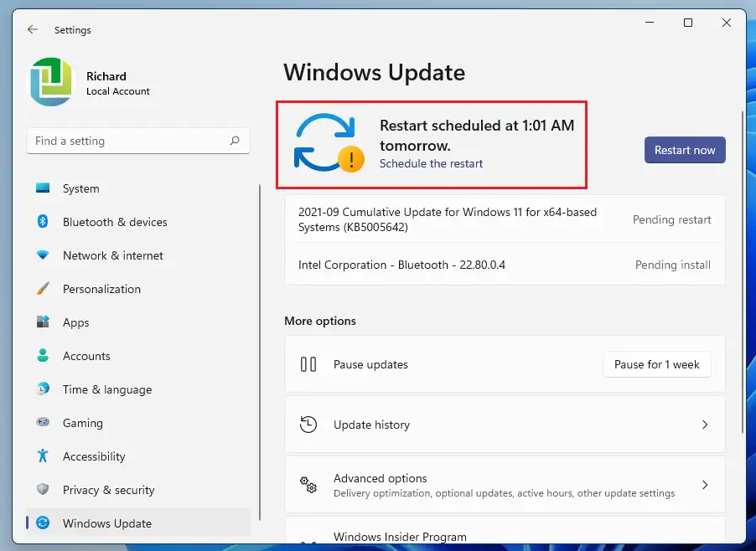The height and width of the screenshot is (551, 756).
Task: Click the Accessibility figure icon
Action: pyautogui.click(x=43, y=456)
